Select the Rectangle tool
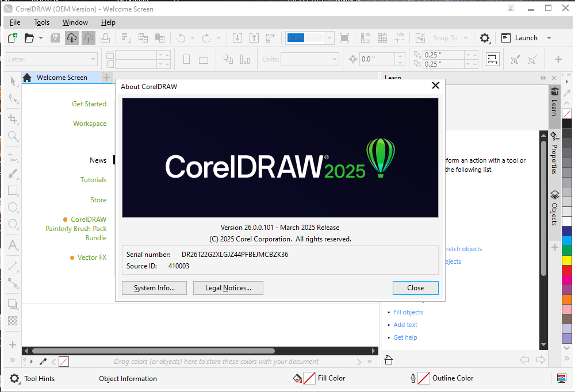Viewport: 575px width, 392px height. (13, 190)
